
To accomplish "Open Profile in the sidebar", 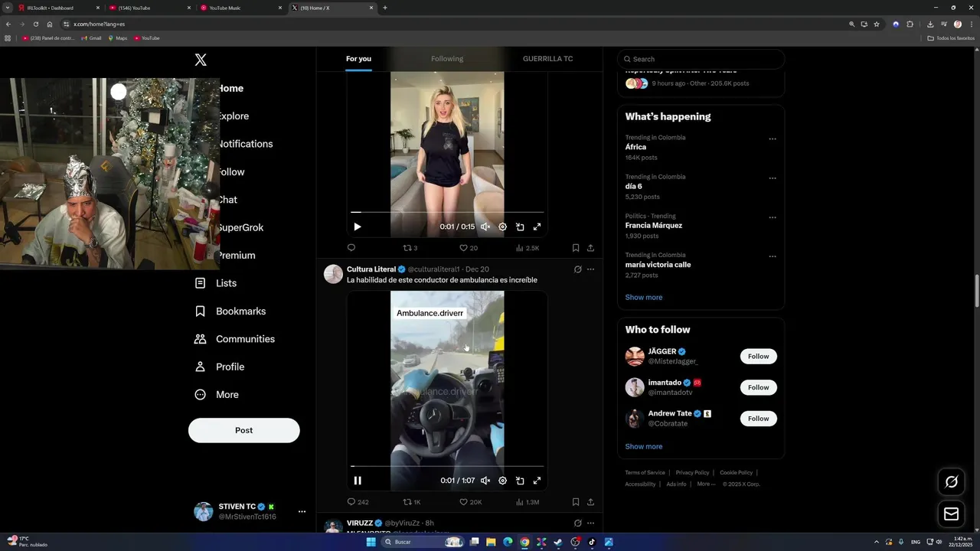I will click(220, 367).
